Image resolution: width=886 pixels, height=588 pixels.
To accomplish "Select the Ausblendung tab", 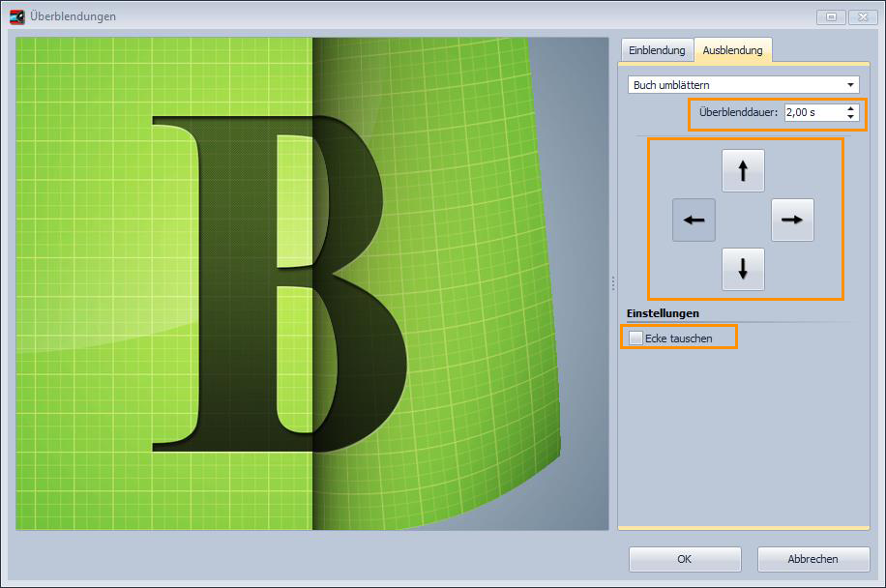I will tap(732, 50).
